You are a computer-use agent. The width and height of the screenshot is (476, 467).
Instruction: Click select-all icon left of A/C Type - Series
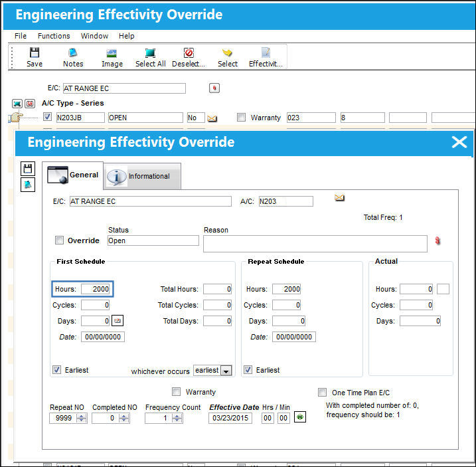click(17, 104)
